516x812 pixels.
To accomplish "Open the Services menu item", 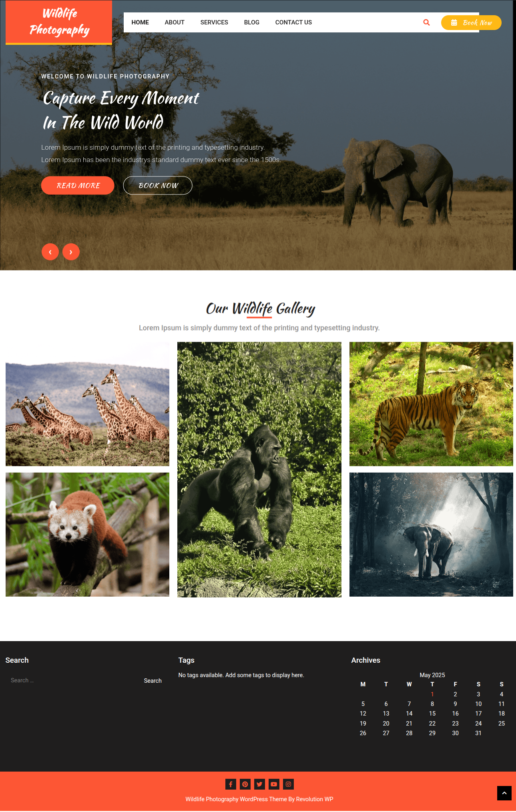I will coord(214,22).
